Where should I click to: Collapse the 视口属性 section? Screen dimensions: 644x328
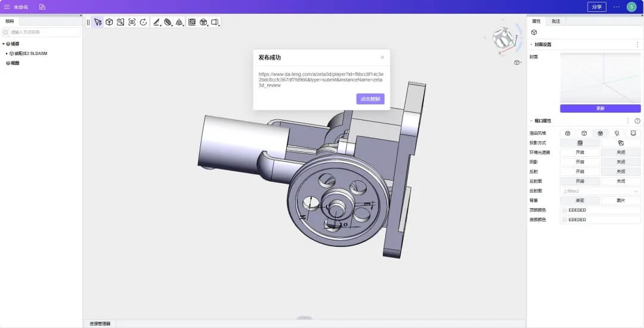coord(531,120)
